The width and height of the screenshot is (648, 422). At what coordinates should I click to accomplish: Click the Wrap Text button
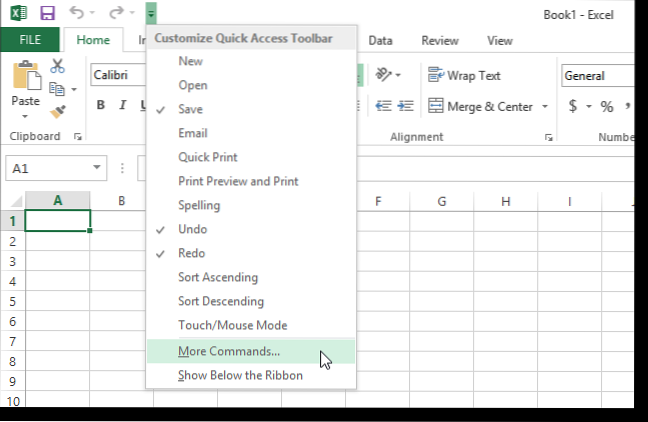tap(464, 75)
